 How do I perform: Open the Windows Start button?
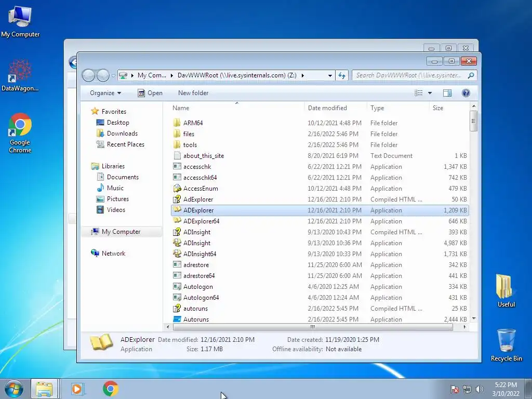coord(14,389)
